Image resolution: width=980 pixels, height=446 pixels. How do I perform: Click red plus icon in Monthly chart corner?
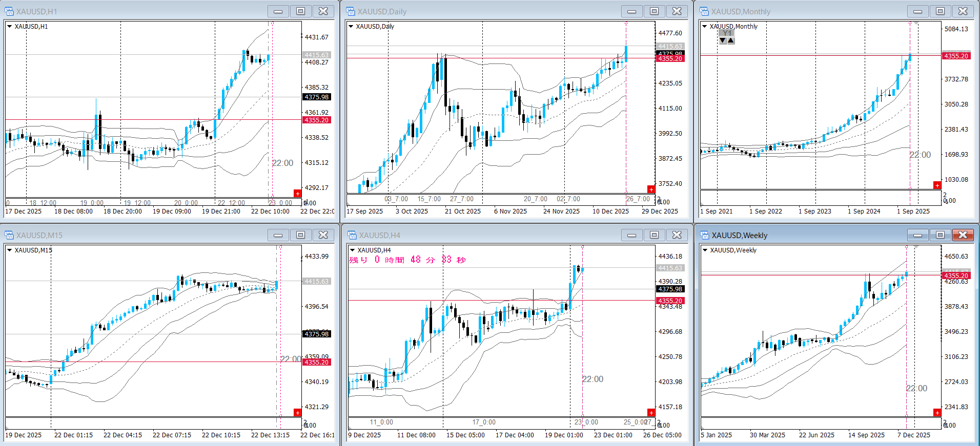(937, 185)
